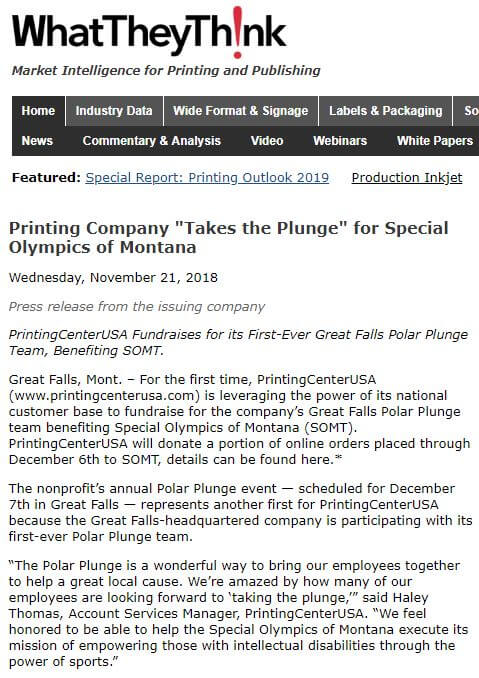Image resolution: width=479 pixels, height=678 pixels.
Task: Go to Industry Data section
Action: 114,111
